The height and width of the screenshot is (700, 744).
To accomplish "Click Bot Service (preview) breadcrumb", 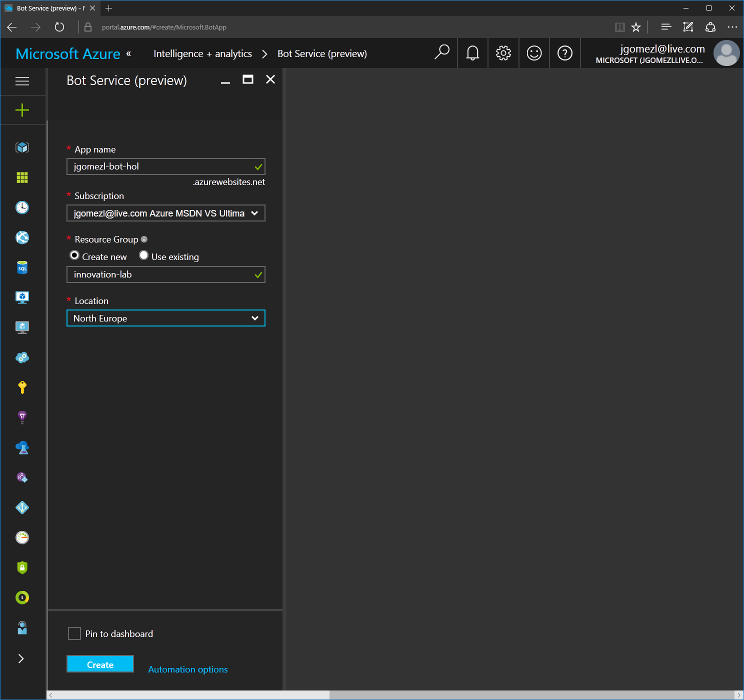I will (322, 53).
